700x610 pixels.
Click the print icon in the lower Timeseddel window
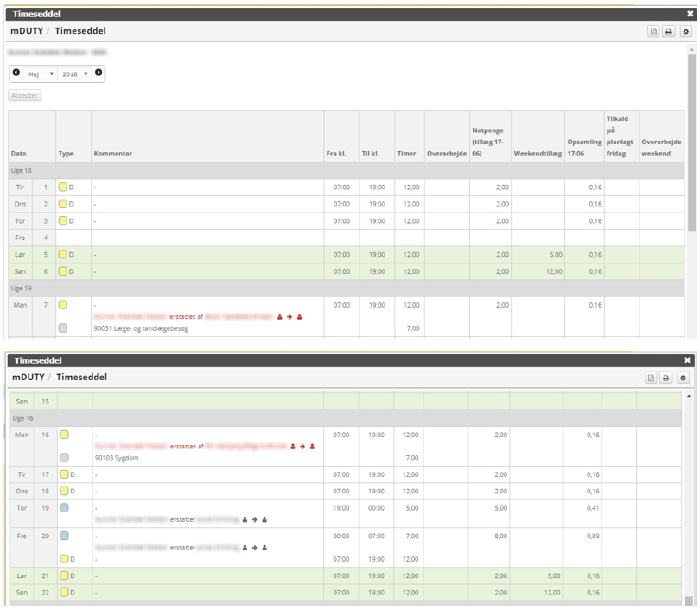[667, 378]
